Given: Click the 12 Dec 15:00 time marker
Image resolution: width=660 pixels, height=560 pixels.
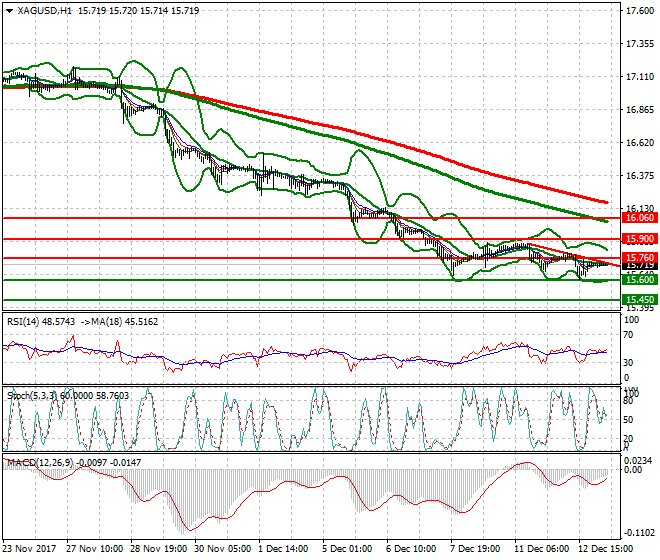Looking at the screenshot, I should tap(605, 549).
